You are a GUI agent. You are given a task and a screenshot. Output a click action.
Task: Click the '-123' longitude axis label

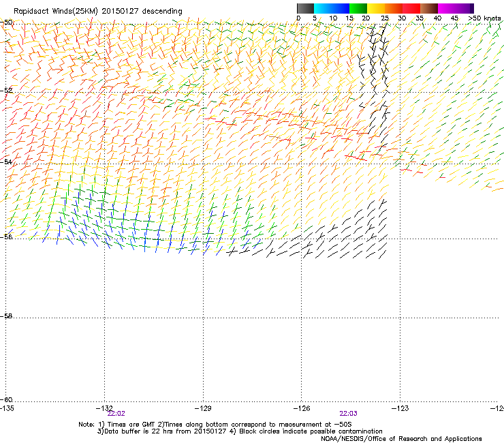(x=400, y=408)
